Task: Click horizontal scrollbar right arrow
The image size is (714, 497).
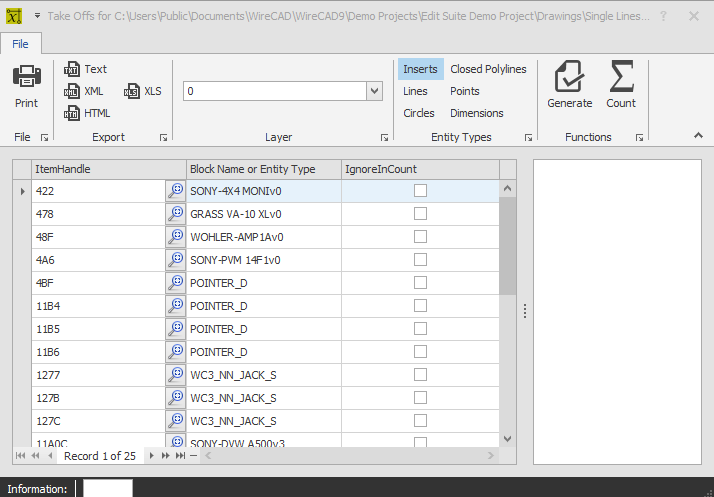Action: pyautogui.click(x=490, y=456)
